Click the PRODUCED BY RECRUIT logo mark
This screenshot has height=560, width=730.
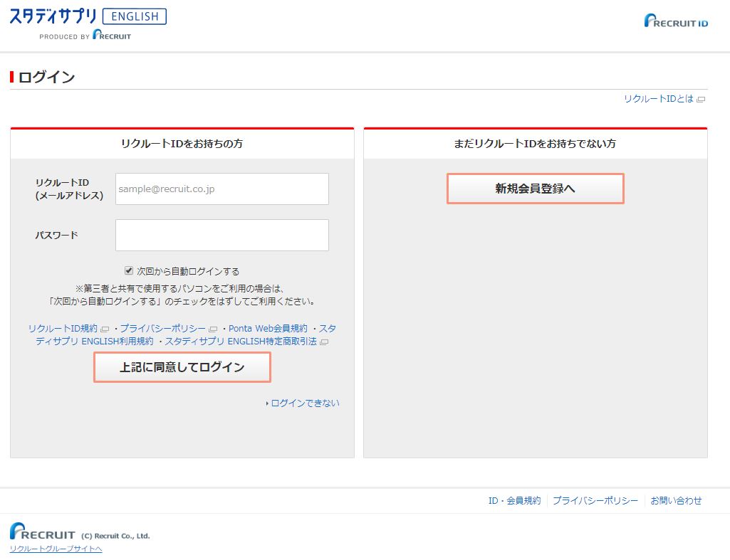click(x=112, y=36)
